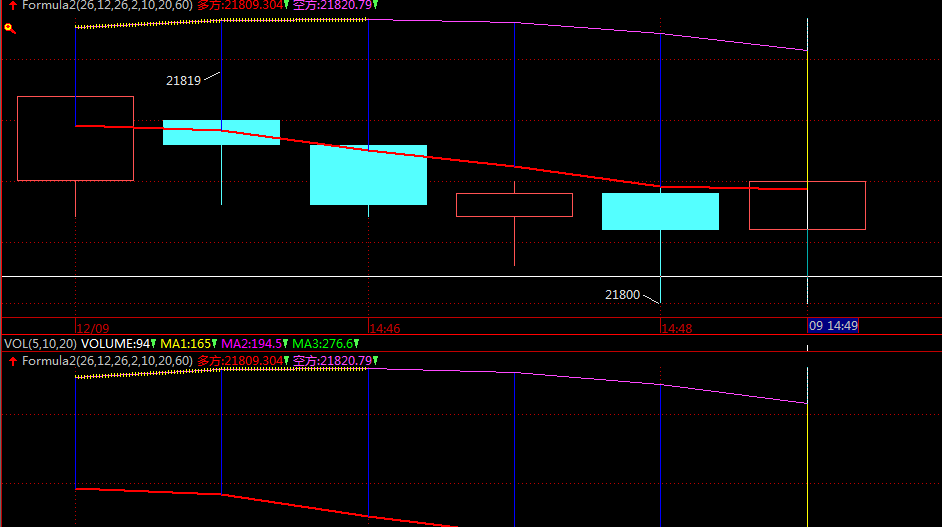Click the green arrow after 空方:21820.79 below the VOL row
Image resolution: width=942 pixels, height=527 pixels.
[375, 361]
